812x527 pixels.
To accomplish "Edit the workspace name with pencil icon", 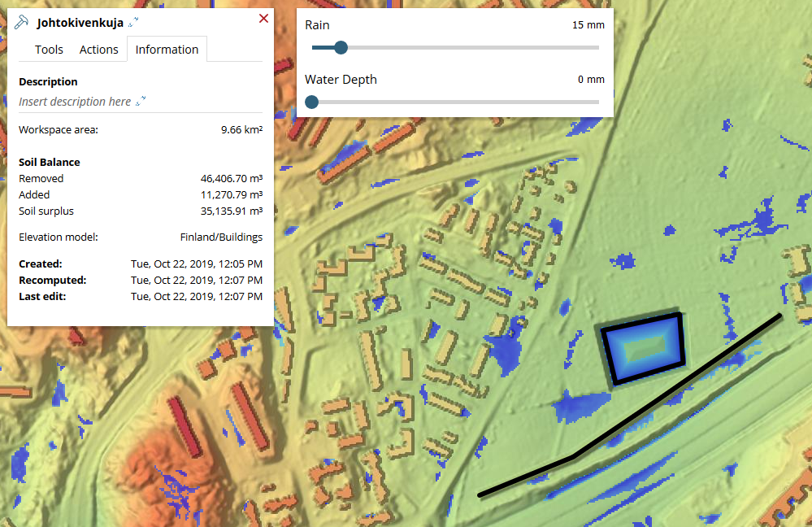I will coord(133,22).
